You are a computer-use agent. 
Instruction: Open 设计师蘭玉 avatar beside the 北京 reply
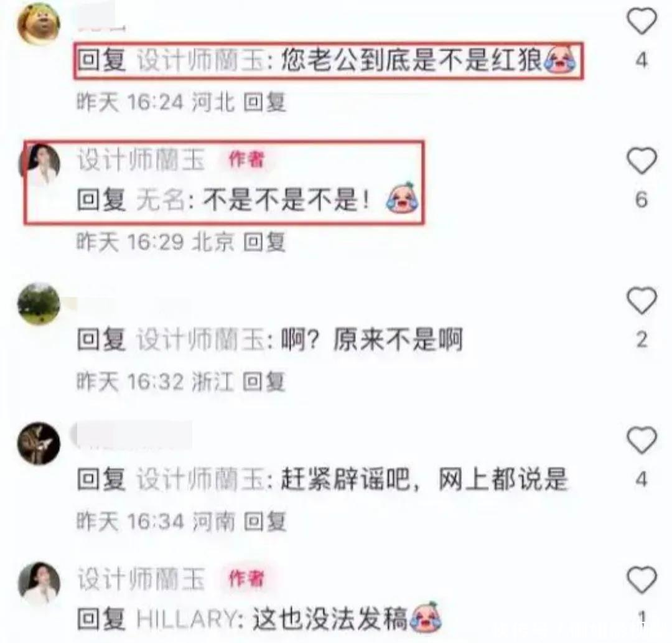click(39, 165)
